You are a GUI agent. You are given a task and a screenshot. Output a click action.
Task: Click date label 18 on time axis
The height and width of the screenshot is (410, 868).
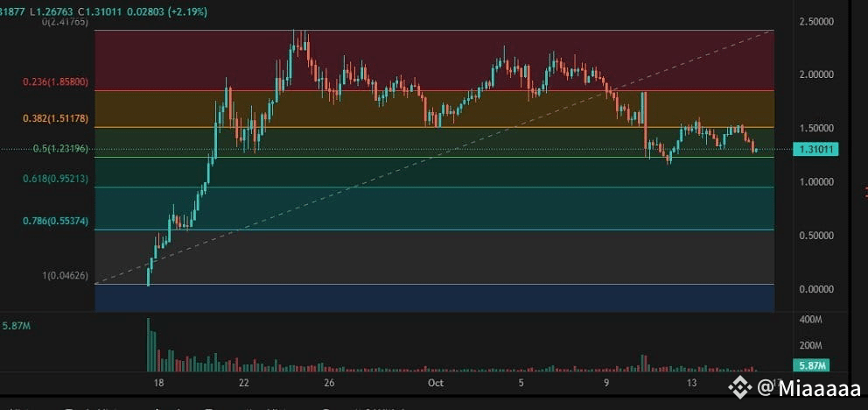pos(159,383)
